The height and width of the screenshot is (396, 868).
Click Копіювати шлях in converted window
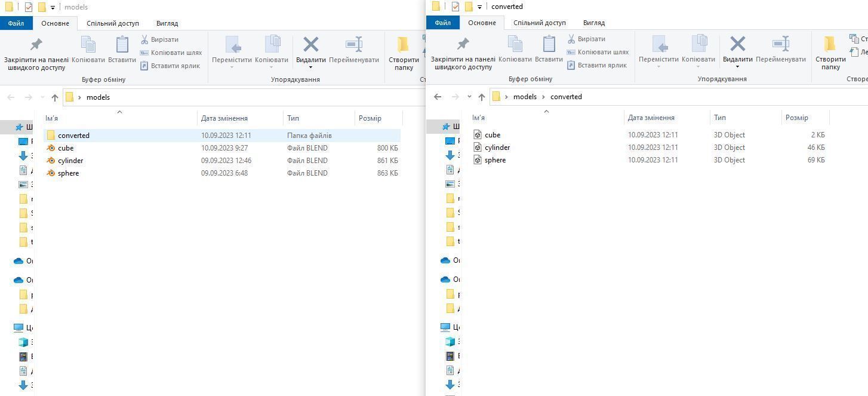click(x=598, y=52)
